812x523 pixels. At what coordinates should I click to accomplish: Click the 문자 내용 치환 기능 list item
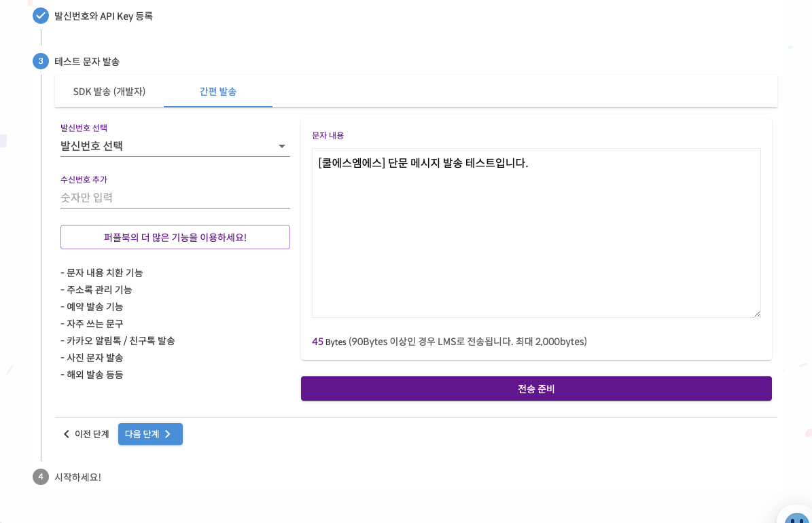101,273
